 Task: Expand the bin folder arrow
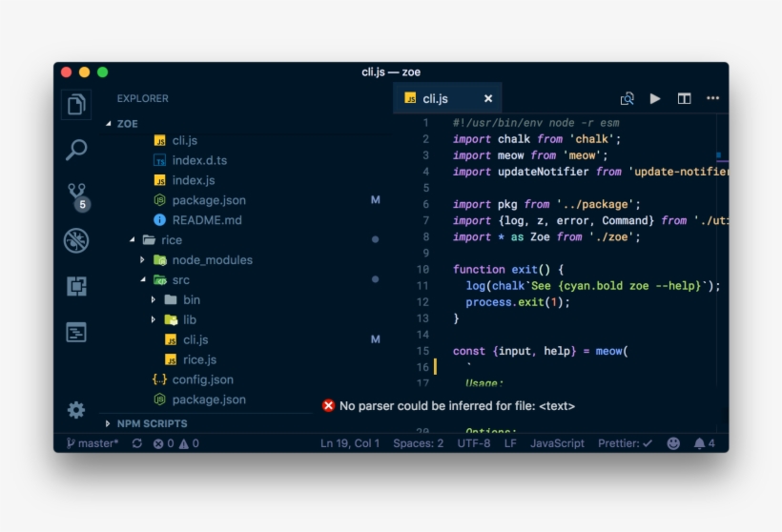click(154, 299)
